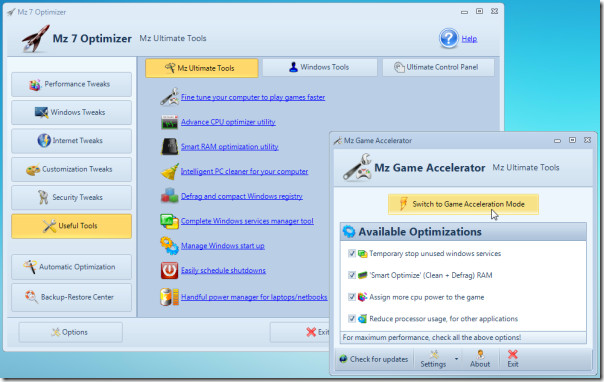
Task: Click the services icon beside 'Temporary stop unused windows services'
Action: click(x=362, y=253)
